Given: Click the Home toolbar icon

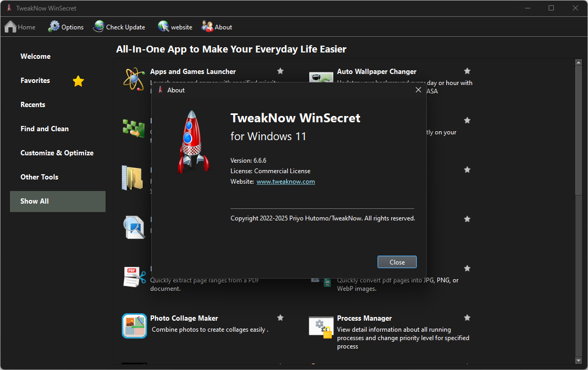Looking at the screenshot, I should click(10, 27).
